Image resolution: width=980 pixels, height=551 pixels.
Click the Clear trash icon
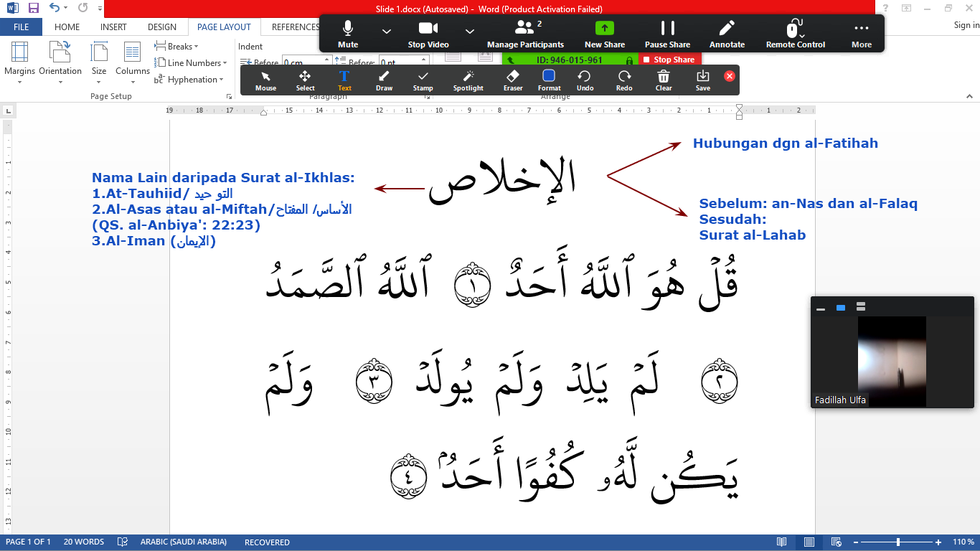(x=664, y=80)
